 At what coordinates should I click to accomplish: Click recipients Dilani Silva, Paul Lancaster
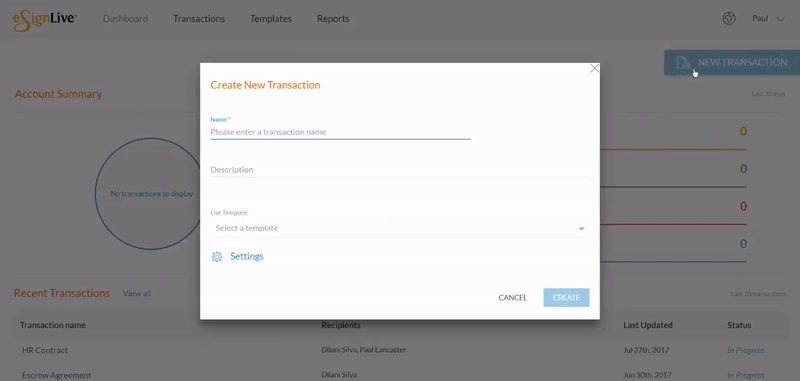tap(364, 350)
